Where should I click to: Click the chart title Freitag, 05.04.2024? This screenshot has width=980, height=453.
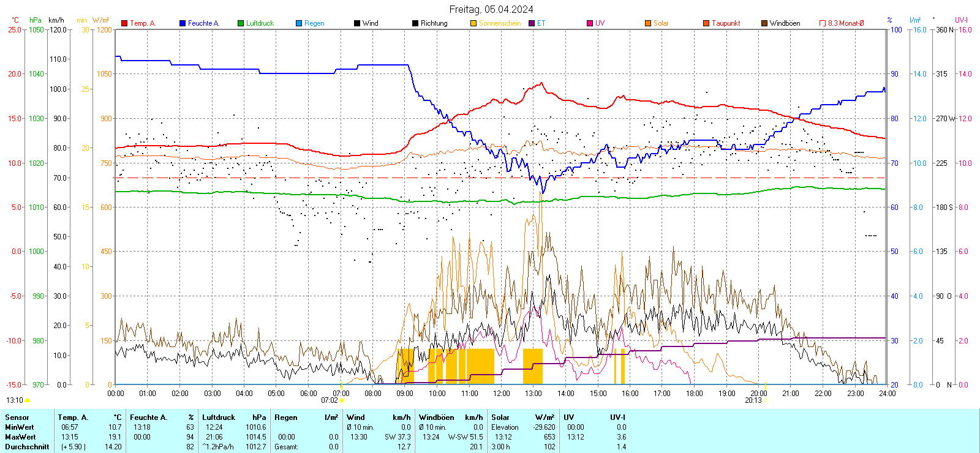pos(491,9)
